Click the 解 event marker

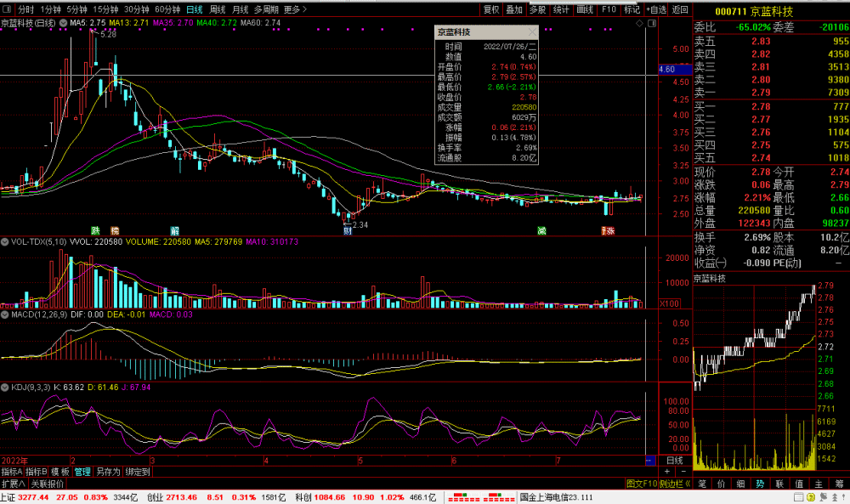(174, 231)
